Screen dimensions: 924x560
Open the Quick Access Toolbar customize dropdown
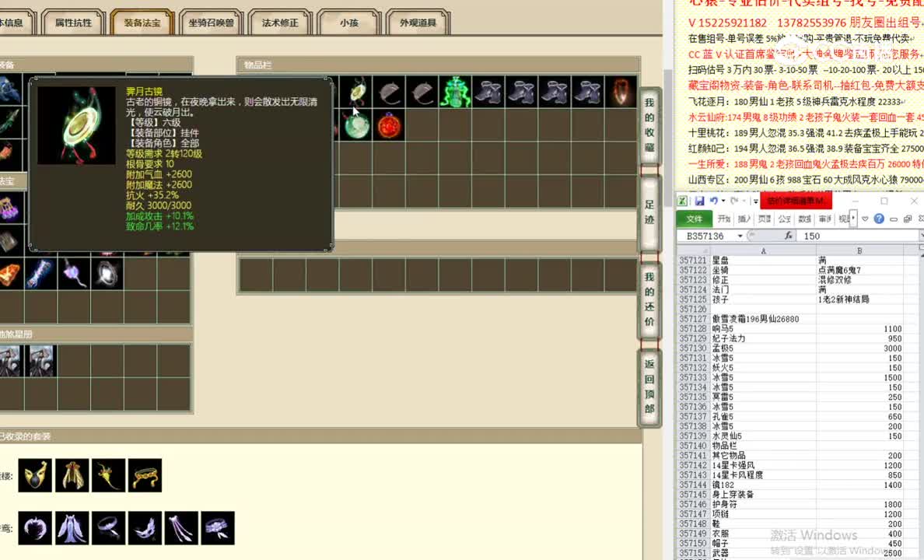(x=755, y=201)
